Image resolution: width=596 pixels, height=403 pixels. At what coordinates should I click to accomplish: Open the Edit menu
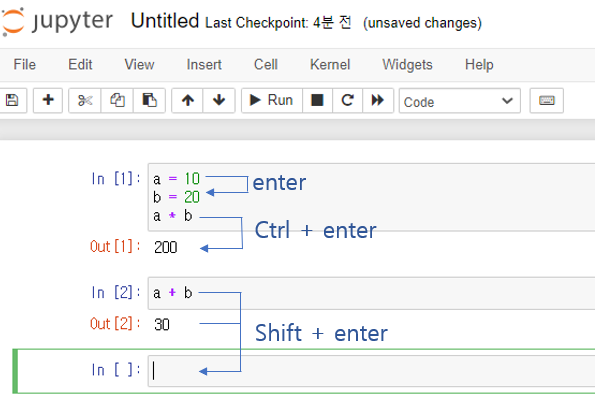point(80,65)
